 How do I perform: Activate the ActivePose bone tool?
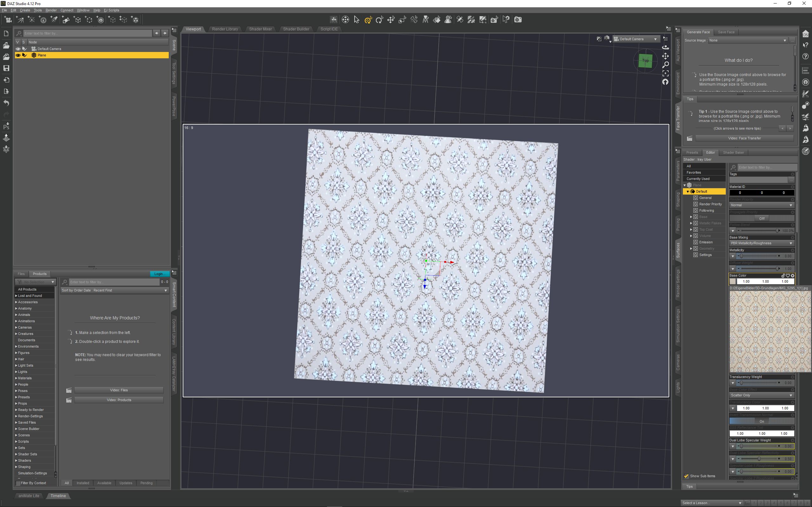[x=414, y=20]
